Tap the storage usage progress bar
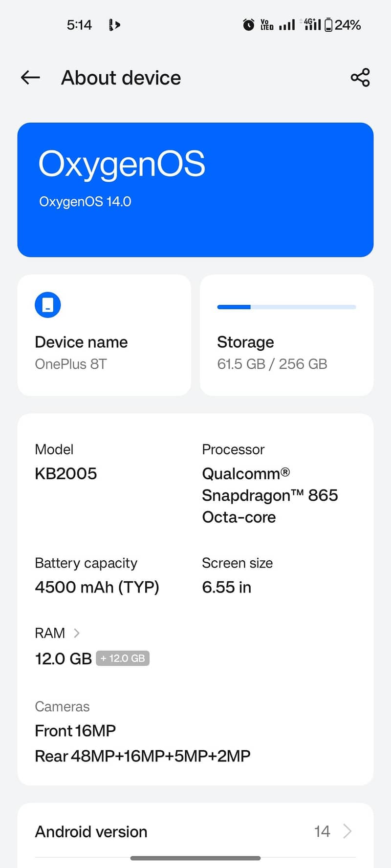 coord(286,307)
